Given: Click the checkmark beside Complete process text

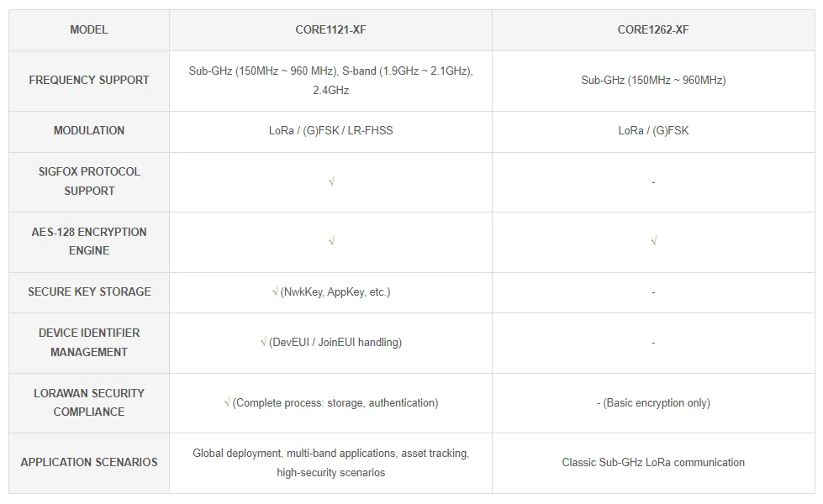Looking at the screenshot, I should (227, 402).
